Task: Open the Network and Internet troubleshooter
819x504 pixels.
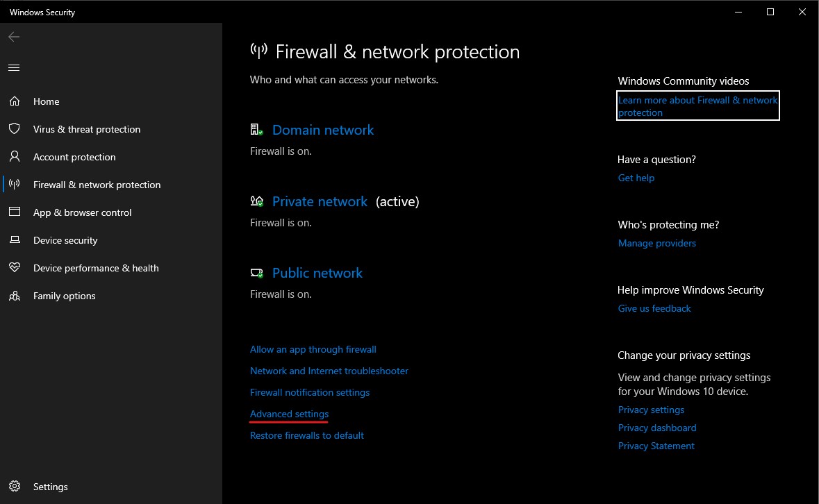Action: click(329, 371)
